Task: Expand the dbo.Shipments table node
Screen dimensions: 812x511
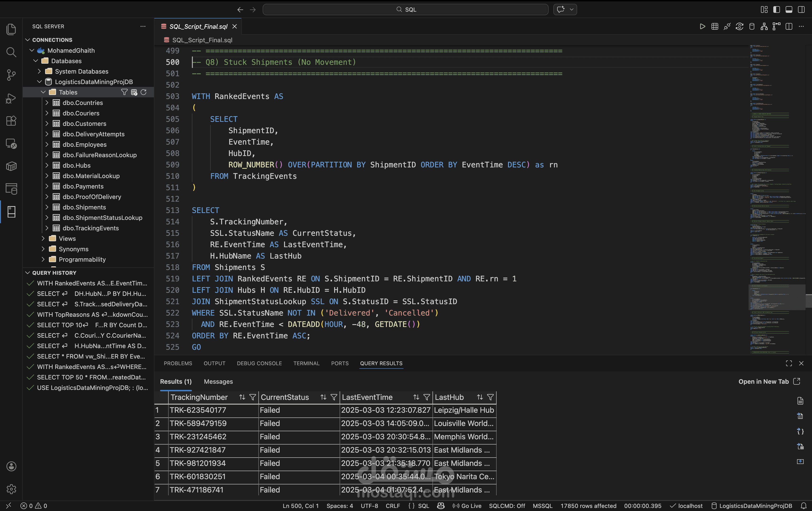Action: 47,207
